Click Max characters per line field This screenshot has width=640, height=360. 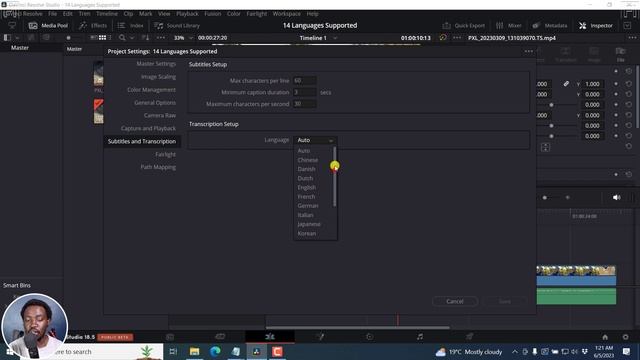(304, 80)
